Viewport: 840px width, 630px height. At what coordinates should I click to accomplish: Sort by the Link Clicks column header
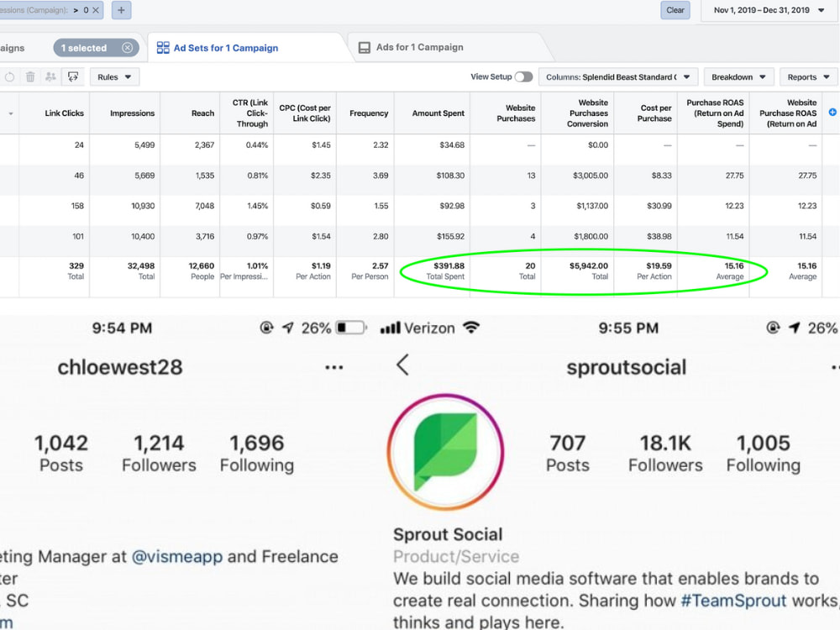65,113
